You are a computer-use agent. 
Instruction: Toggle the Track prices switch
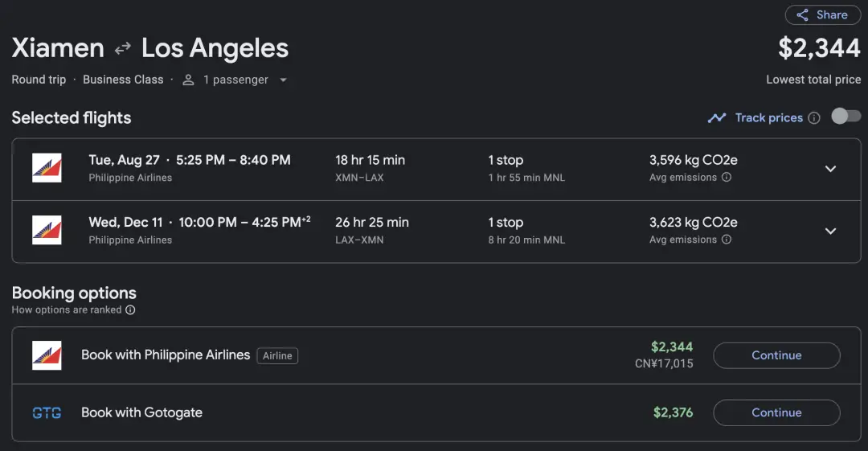845,117
